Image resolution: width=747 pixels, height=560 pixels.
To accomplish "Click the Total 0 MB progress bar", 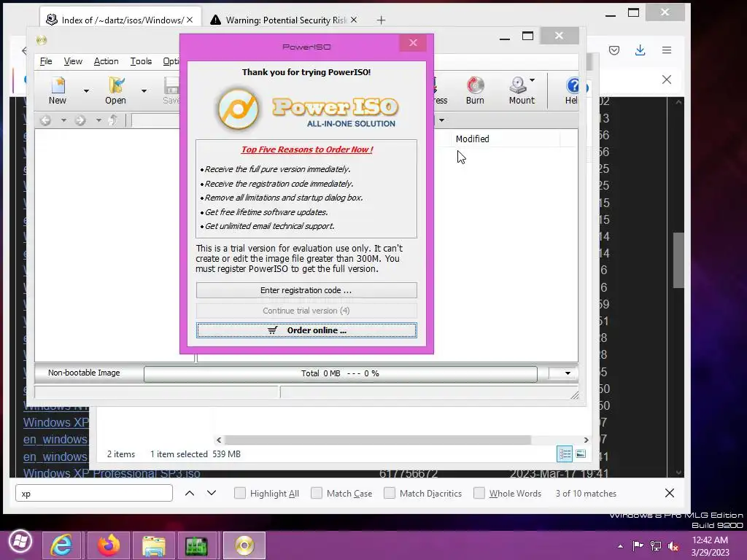I will [340, 373].
